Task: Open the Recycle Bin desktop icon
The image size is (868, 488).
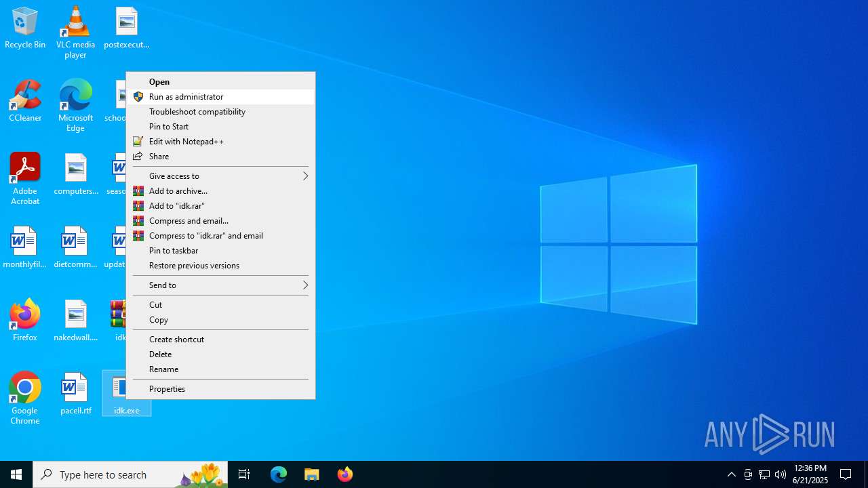Action: click(25, 28)
